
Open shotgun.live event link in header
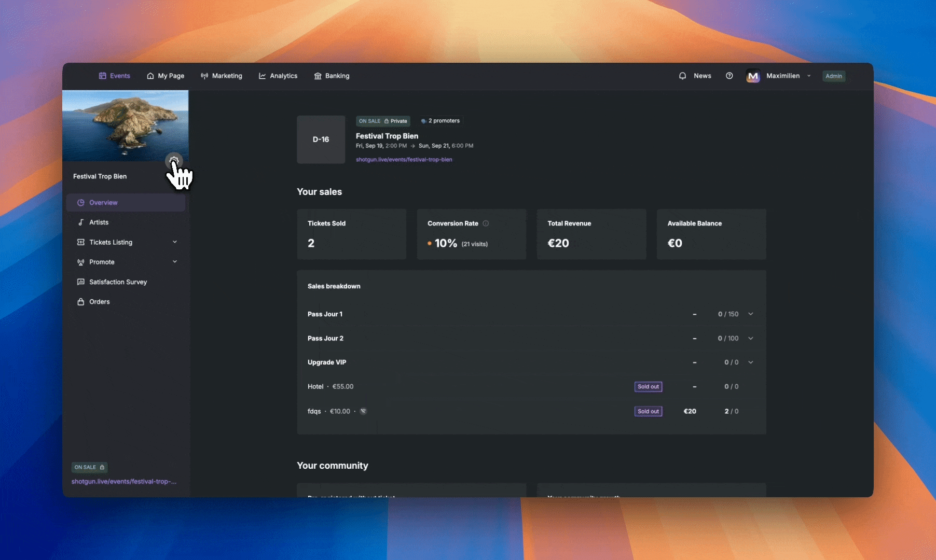pos(404,160)
